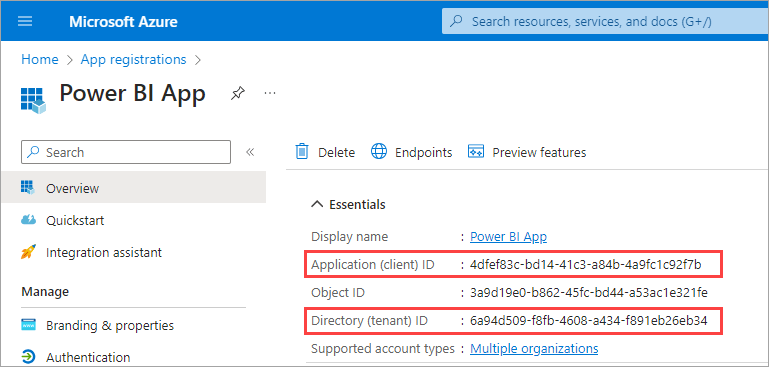Viewport: 769px width, 367px height.
Task: Go to Home breadcrumb
Action: pos(40,59)
